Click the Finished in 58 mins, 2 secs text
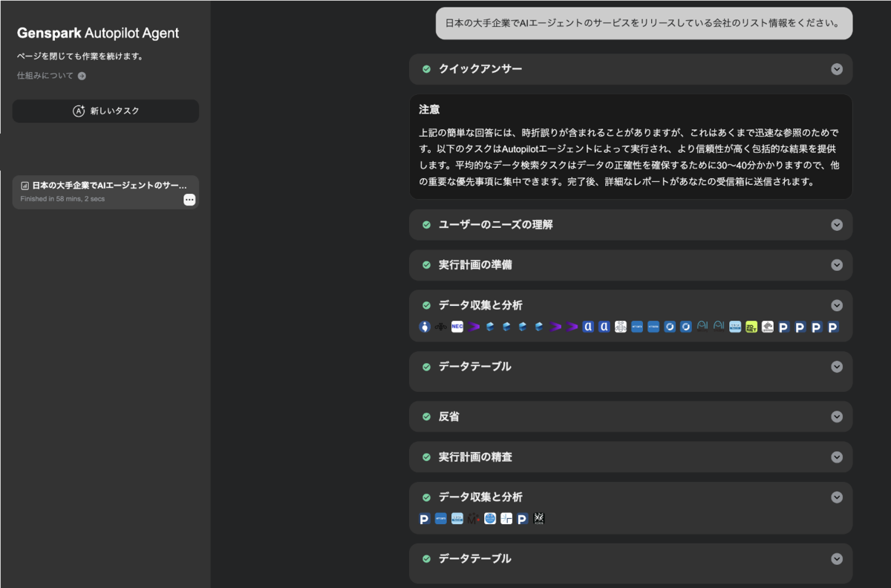Viewport: 891px width, 588px height. (62, 199)
